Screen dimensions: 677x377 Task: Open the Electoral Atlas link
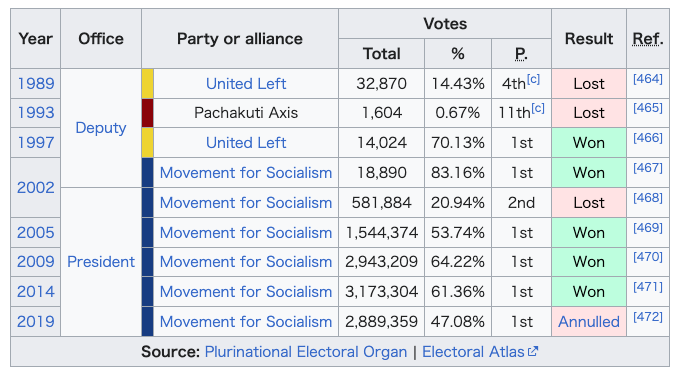(473, 352)
